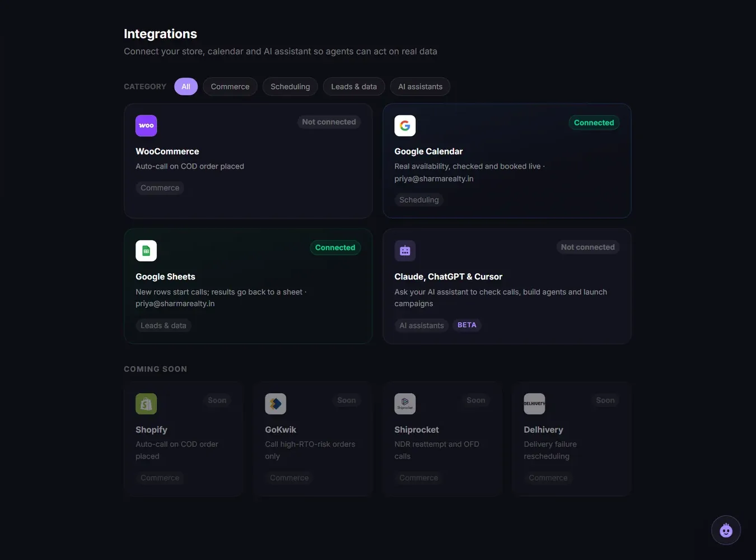Click the AI assistants tag in Claude card

[422, 325]
